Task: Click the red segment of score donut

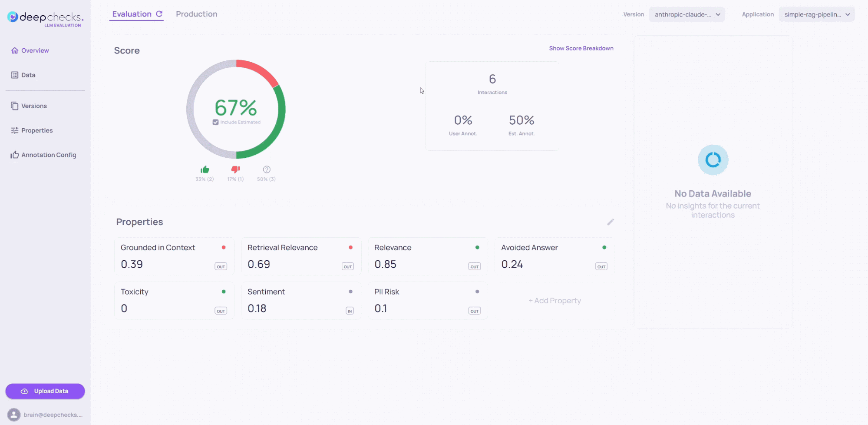Action: 259,70
